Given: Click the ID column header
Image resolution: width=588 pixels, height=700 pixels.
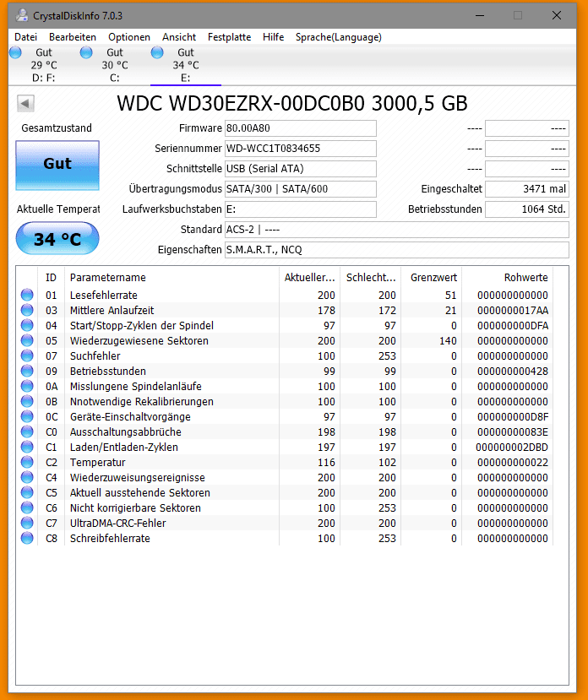Looking at the screenshot, I should pos(51,277).
